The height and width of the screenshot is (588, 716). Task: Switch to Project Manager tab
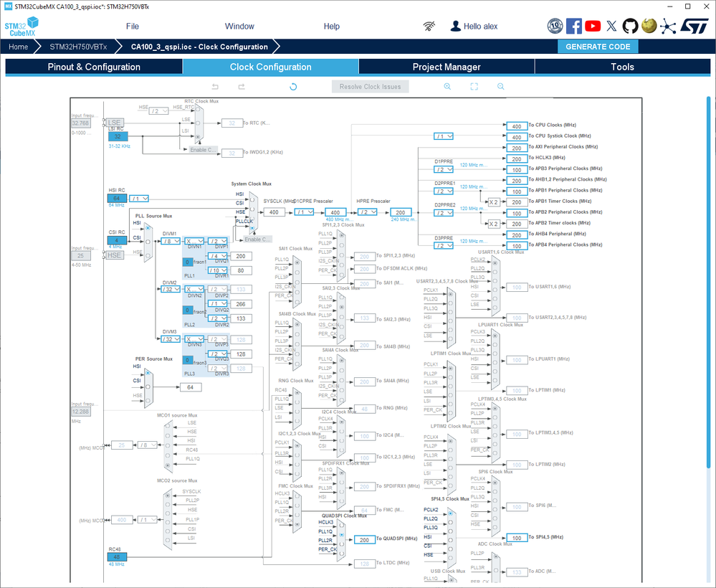447,67
